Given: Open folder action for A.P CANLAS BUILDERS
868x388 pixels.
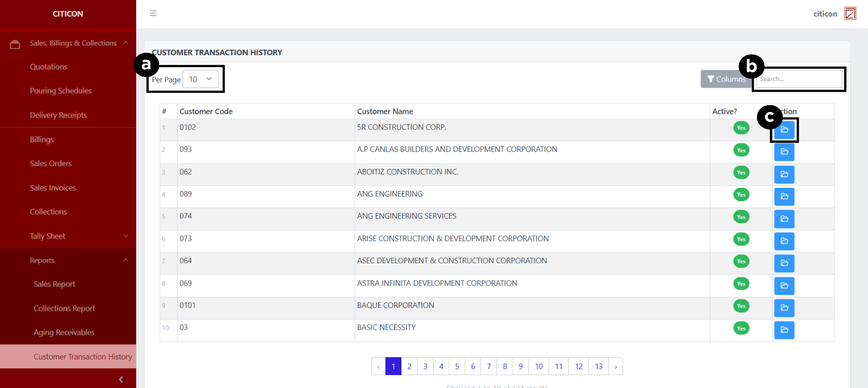Looking at the screenshot, I should (784, 152).
